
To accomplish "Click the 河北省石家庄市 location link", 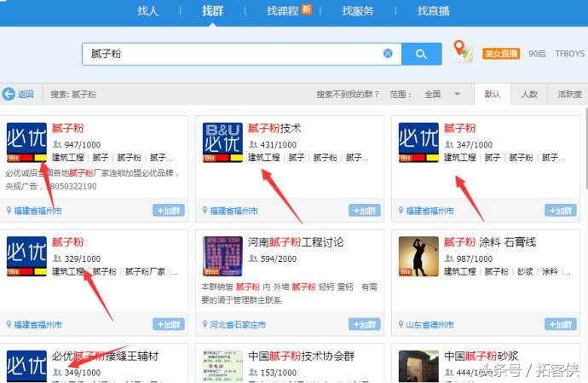I will 238,324.
